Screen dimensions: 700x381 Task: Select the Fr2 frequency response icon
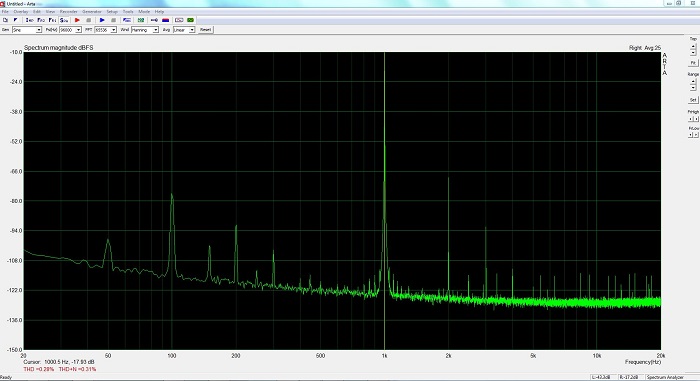(41, 20)
